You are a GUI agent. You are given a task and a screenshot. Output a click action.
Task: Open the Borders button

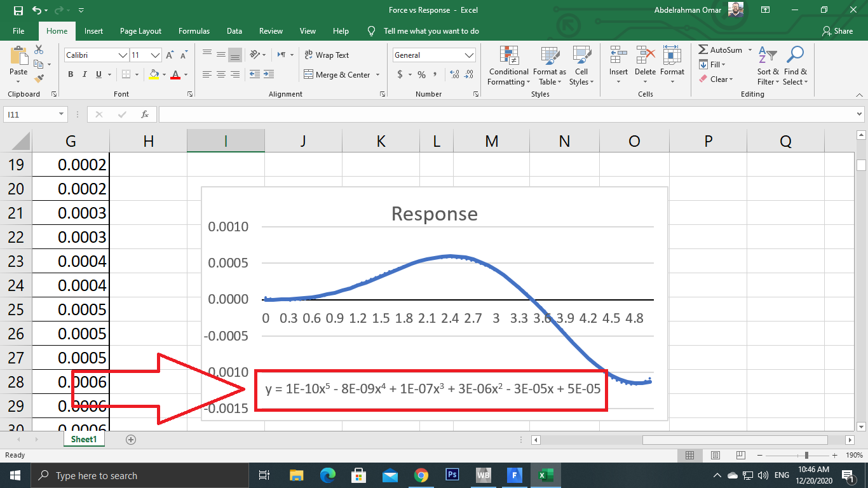pos(126,75)
